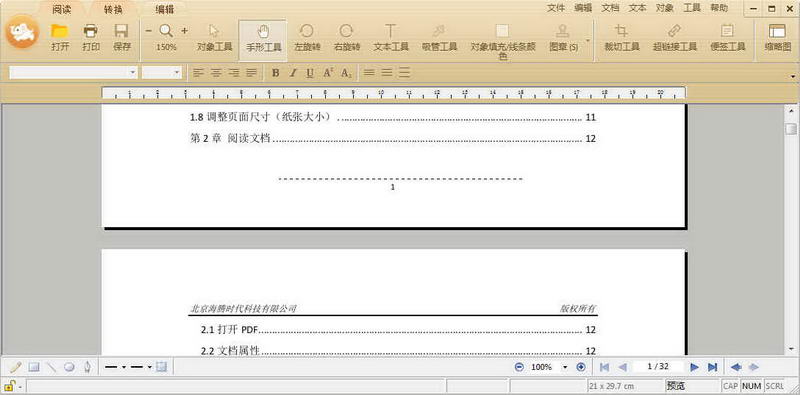The image size is (800, 395).
Task: Expand the padlock dropdown arrow in status bar
Action: tap(20, 387)
